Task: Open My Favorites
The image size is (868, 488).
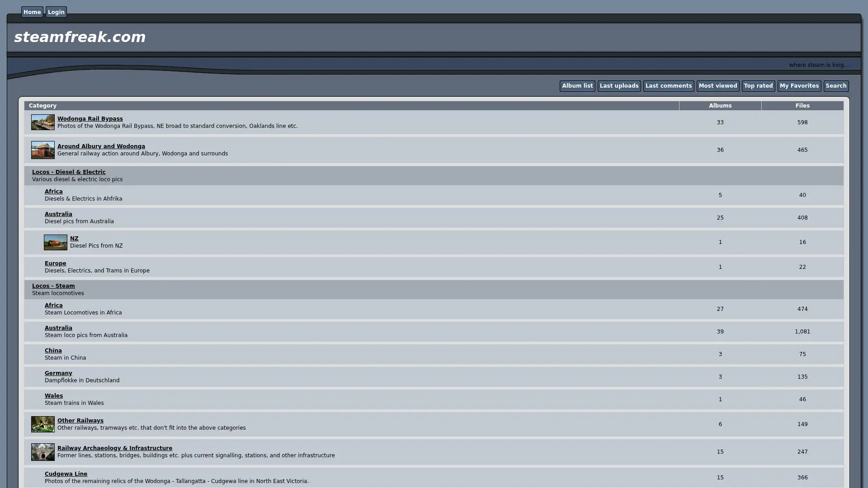Action: pos(799,85)
